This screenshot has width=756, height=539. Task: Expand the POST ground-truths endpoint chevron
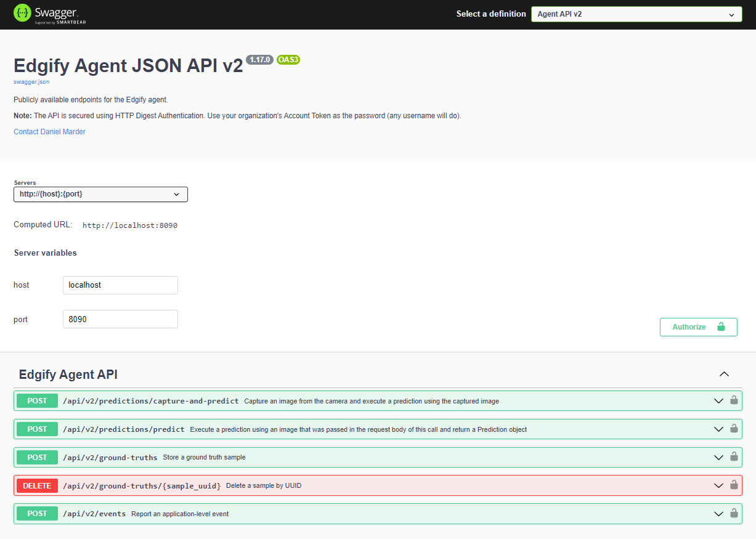pos(718,458)
